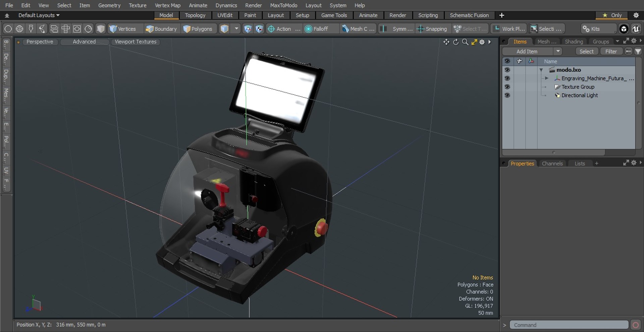Add new layout tab with plus

coord(501,15)
